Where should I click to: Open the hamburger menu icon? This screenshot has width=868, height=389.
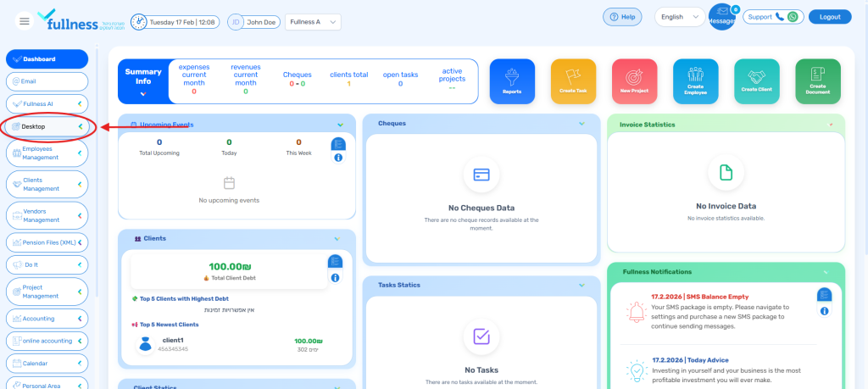[x=24, y=21]
